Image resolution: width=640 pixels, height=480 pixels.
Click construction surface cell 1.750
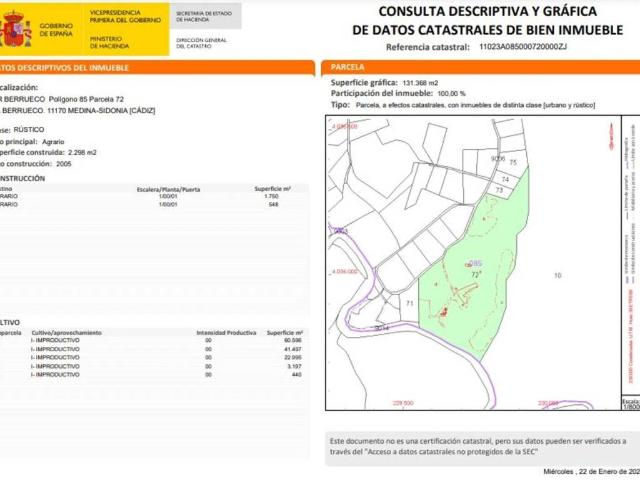pos(271,196)
